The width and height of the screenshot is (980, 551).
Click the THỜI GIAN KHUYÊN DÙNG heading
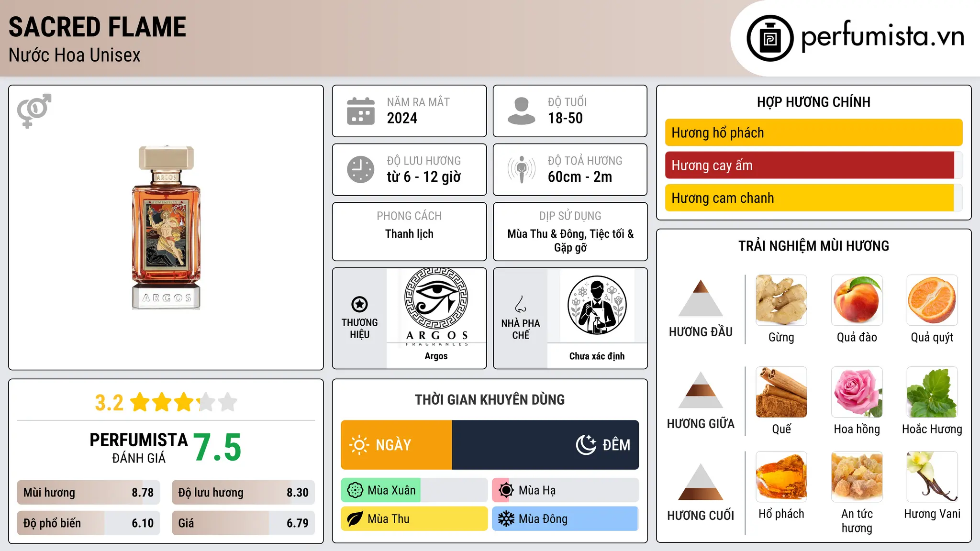[490, 400]
